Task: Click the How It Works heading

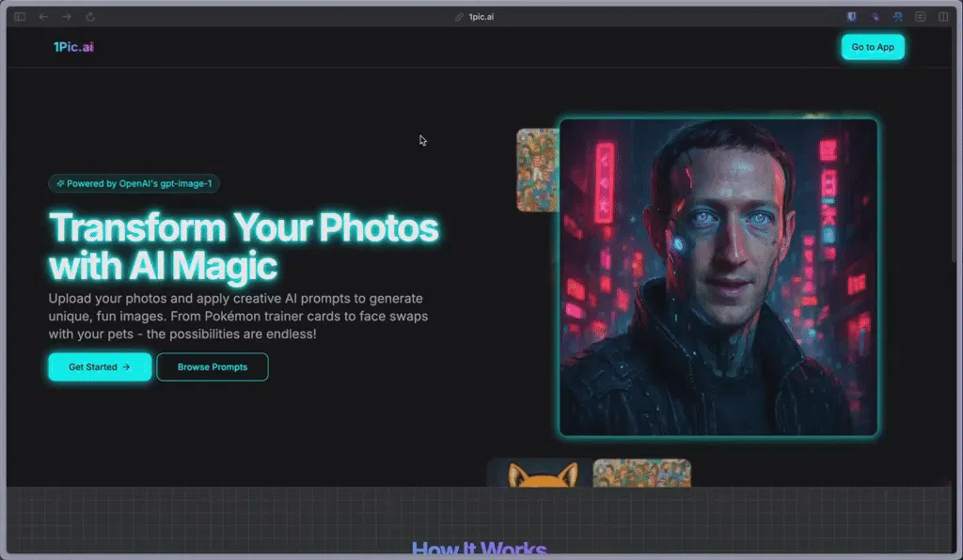Action: 479,548
